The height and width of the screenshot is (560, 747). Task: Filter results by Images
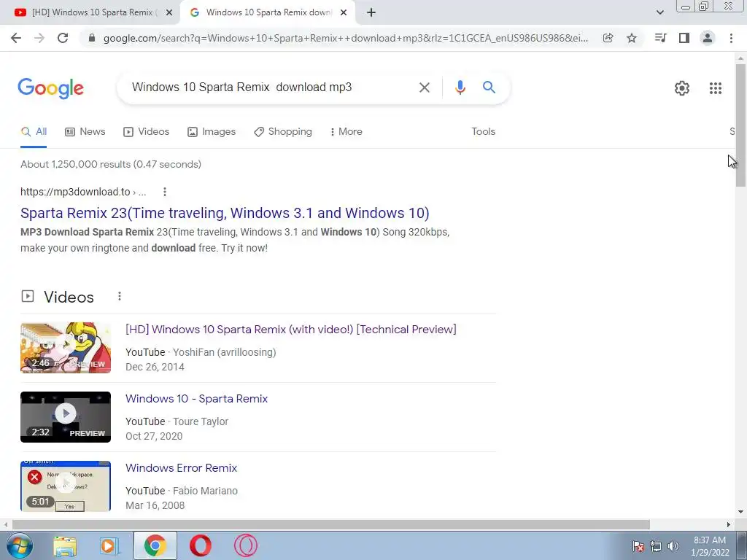pyautogui.click(x=212, y=132)
